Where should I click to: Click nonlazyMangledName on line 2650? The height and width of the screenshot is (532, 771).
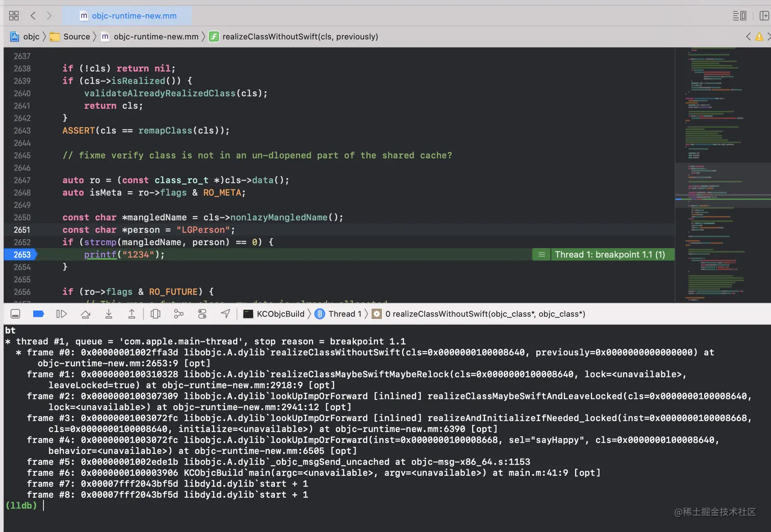click(278, 218)
